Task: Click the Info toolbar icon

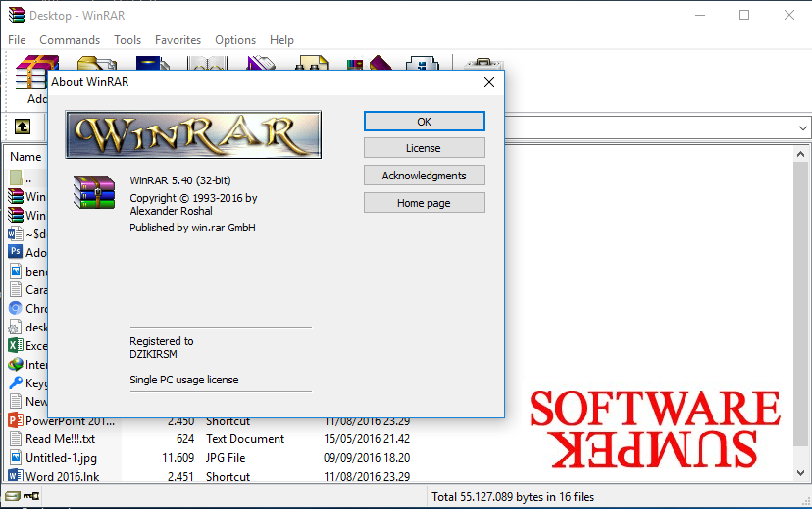Action: point(423,63)
